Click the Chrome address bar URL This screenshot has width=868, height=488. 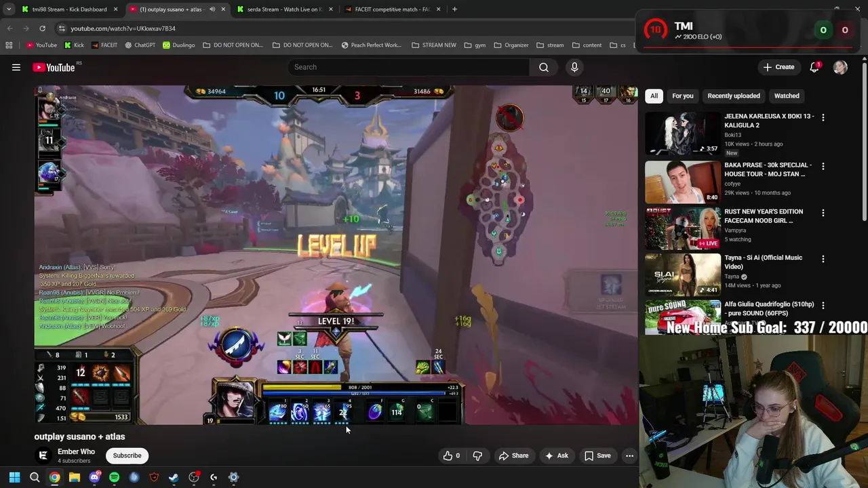[x=123, y=28]
